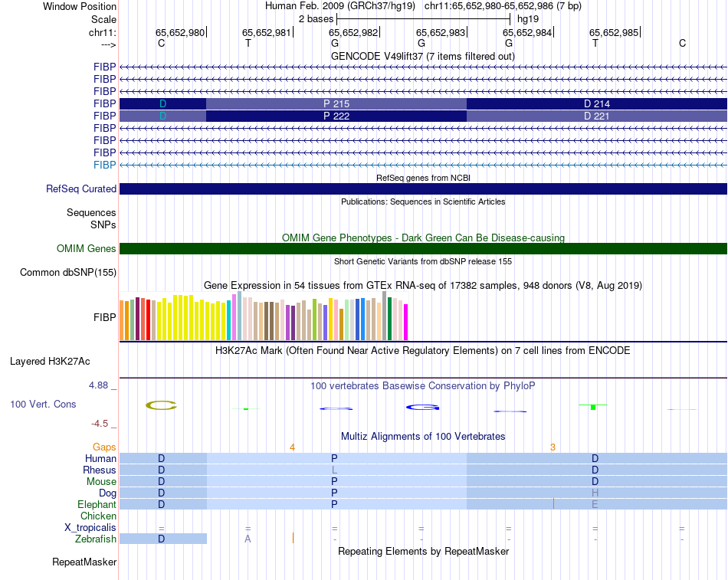This screenshot has width=728, height=580.
Task: Open Publications: Sequences in Scientific Articles title
Action: 423,202
